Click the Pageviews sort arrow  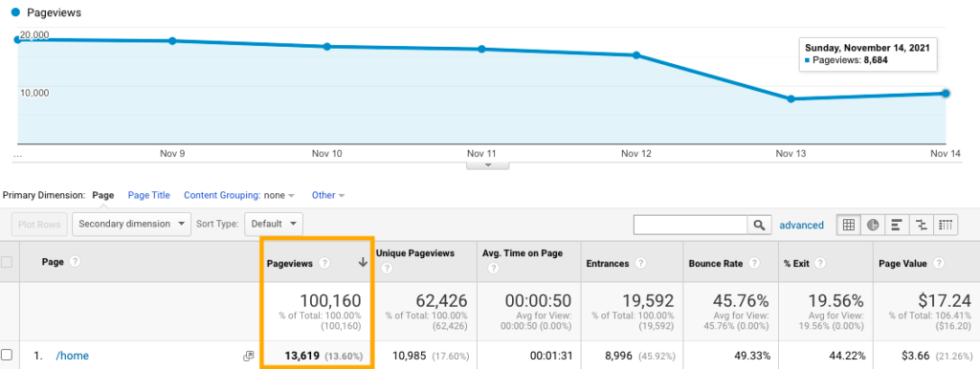tap(363, 264)
